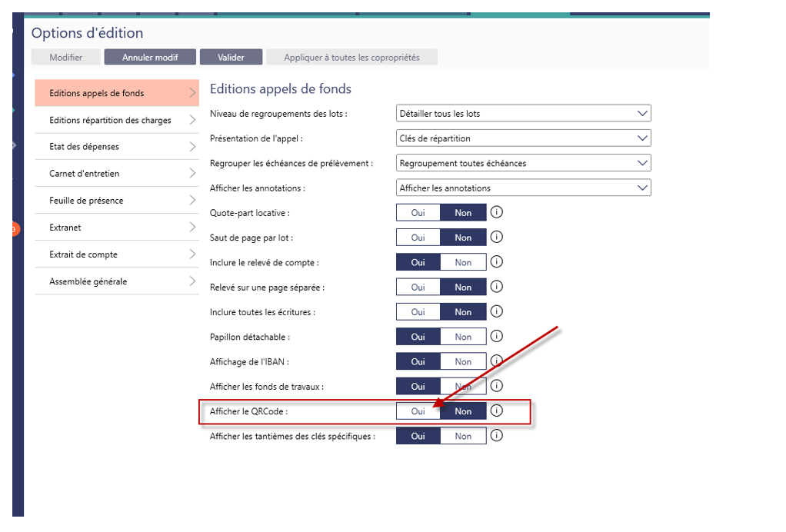This screenshot has width=786, height=532.
Task: Click info icon for Relevé sur une page séparée
Action: pos(497,287)
